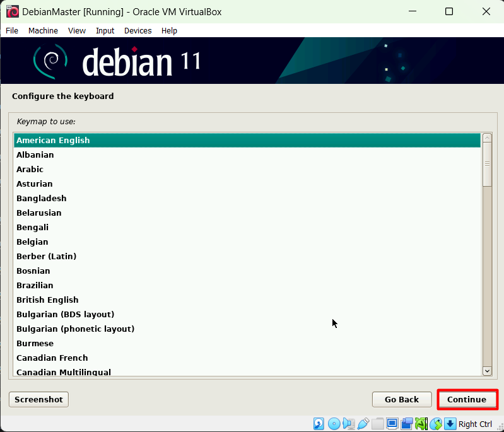Click the shared folders status icon
Screen dimensions: 504x432
tap(378, 424)
